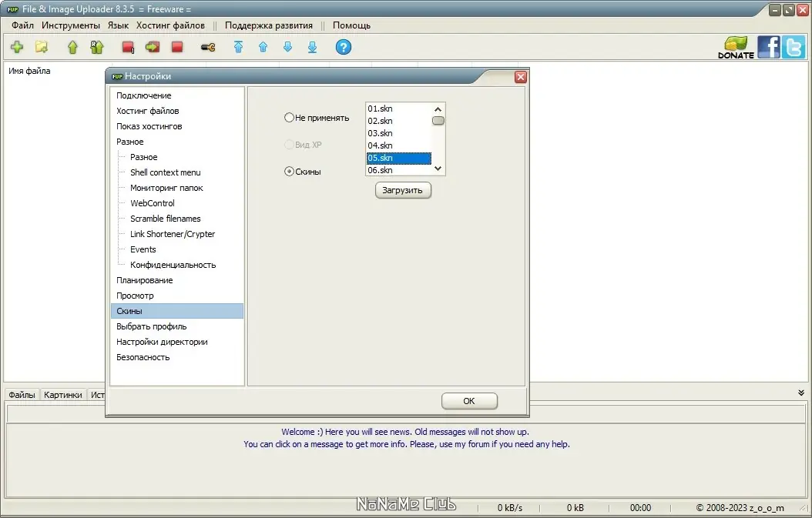Open the Facebook icon

(769, 47)
